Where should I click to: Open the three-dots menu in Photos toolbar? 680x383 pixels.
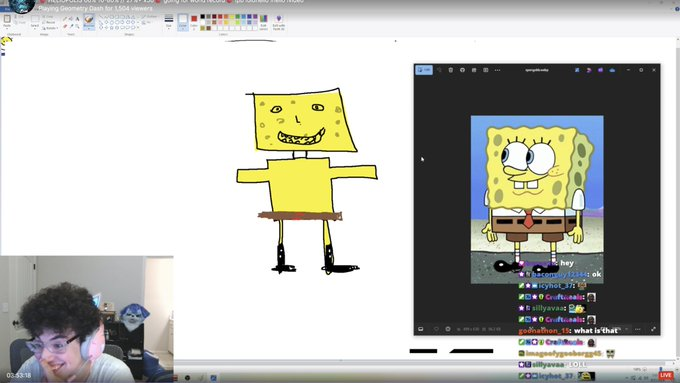tap(497, 70)
